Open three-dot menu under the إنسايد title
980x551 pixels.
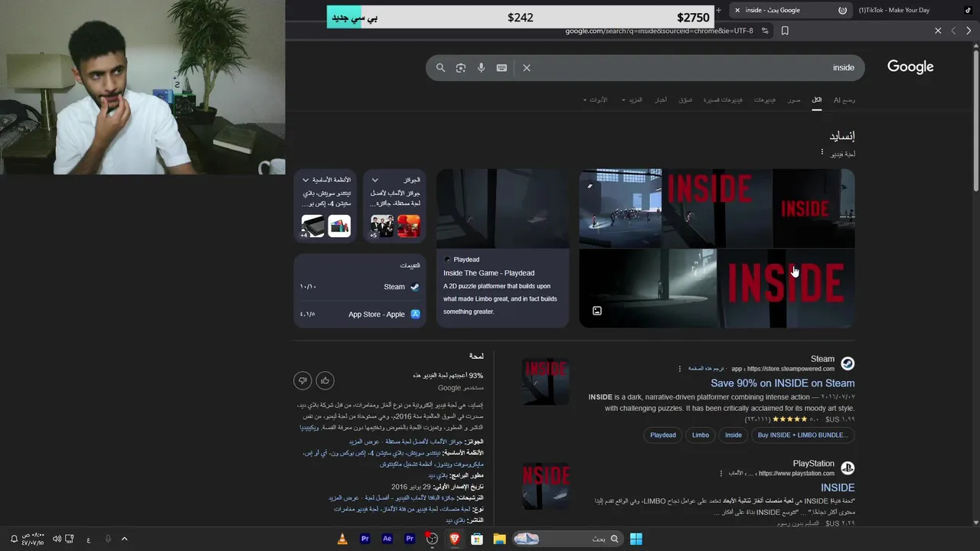coord(822,152)
